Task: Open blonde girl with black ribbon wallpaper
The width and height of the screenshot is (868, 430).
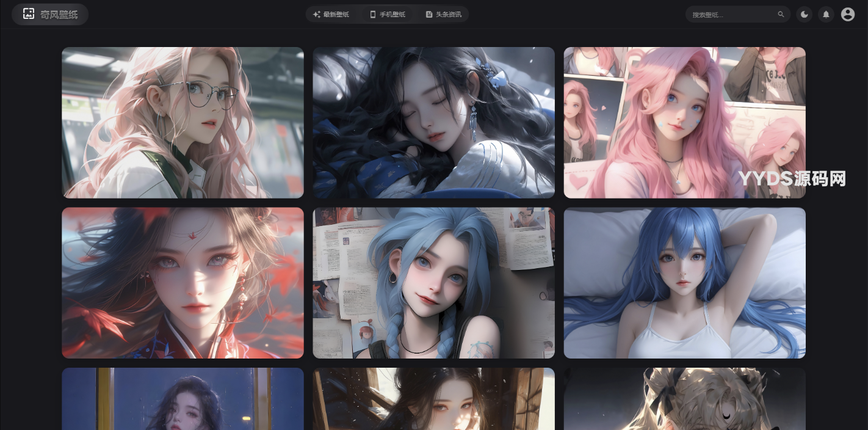Action: pyautogui.click(x=684, y=399)
